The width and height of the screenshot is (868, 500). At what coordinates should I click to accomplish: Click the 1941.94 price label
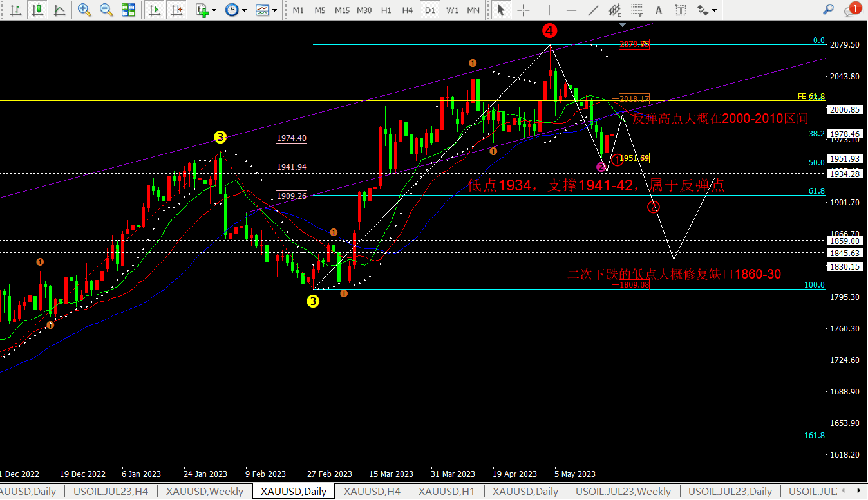point(292,167)
